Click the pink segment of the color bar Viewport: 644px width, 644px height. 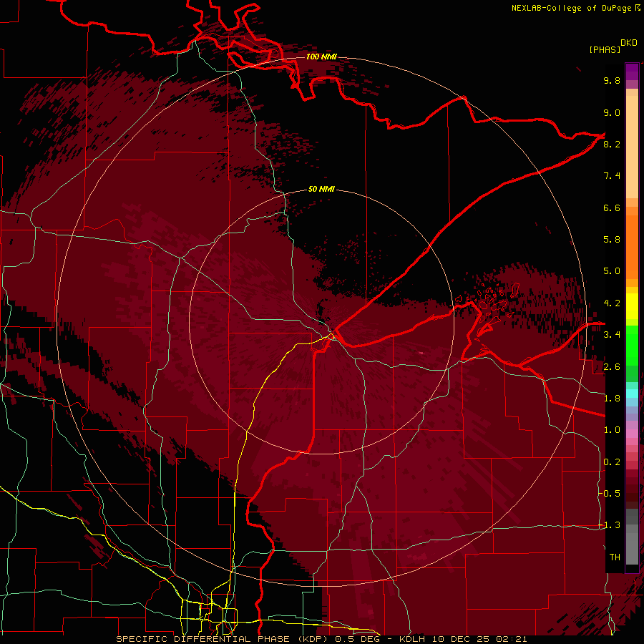pyautogui.click(x=632, y=434)
